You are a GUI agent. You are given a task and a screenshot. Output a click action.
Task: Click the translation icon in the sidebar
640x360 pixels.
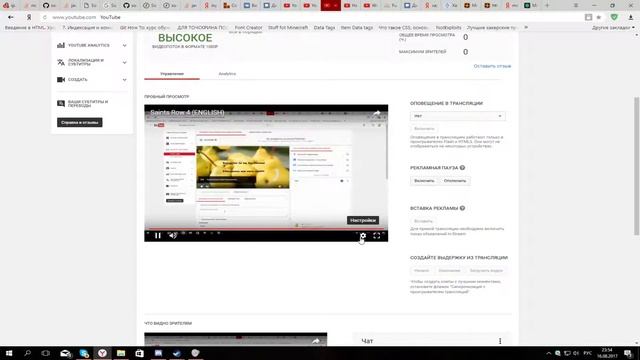pos(61,62)
